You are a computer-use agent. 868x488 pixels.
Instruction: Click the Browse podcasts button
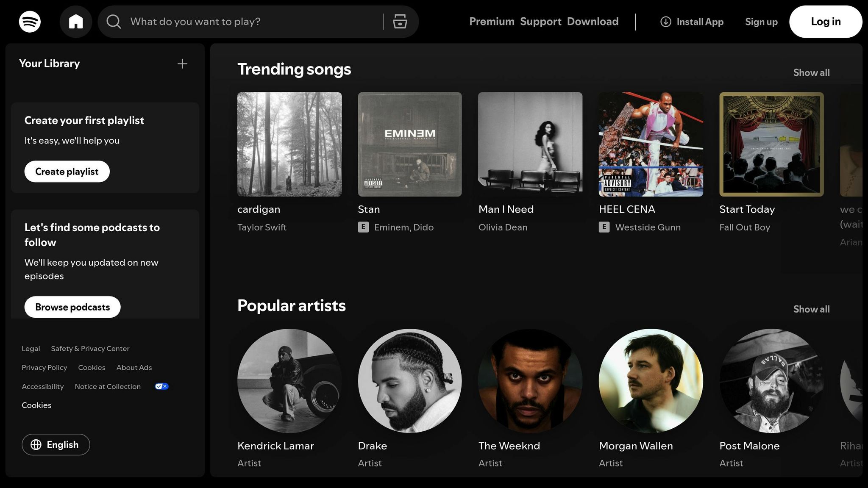72,307
